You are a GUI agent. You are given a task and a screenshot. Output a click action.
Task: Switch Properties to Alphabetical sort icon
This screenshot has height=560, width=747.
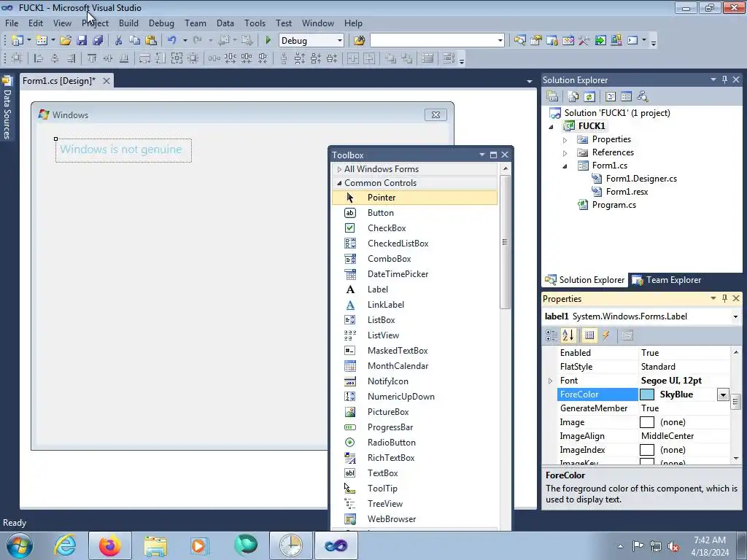pyautogui.click(x=568, y=335)
